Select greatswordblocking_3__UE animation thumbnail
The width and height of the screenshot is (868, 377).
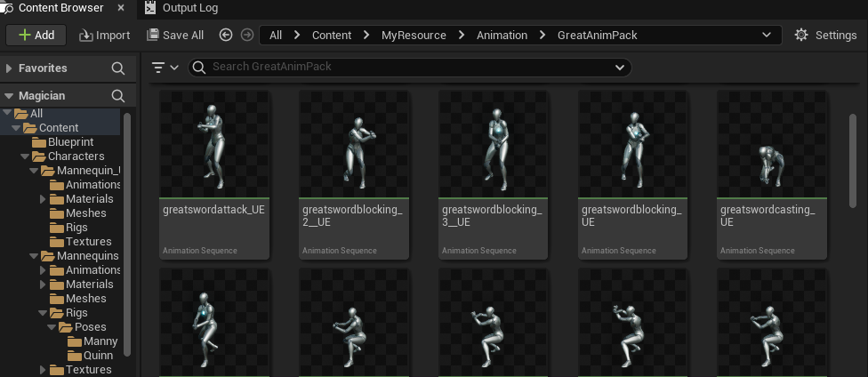(494, 144)
